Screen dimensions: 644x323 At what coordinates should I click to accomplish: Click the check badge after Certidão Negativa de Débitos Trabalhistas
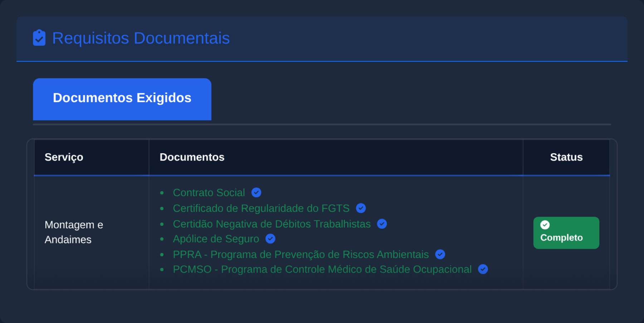(x=382, y=224)
